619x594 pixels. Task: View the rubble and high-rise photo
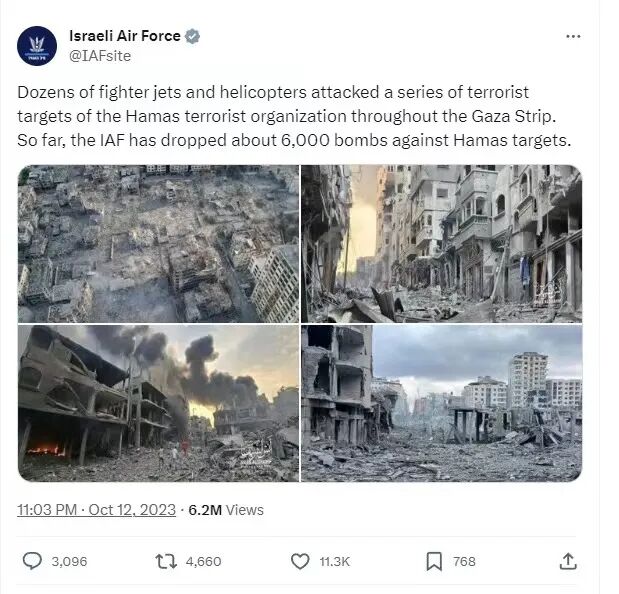click(441, 403)
